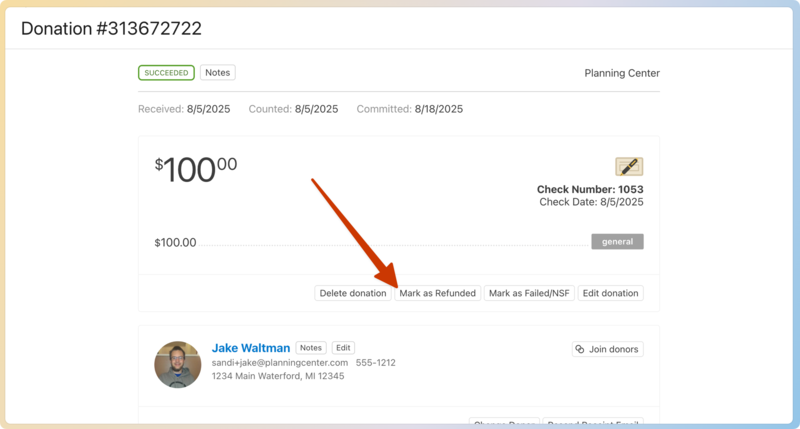Open Notes next to Jake Waltman

[311, 348]
